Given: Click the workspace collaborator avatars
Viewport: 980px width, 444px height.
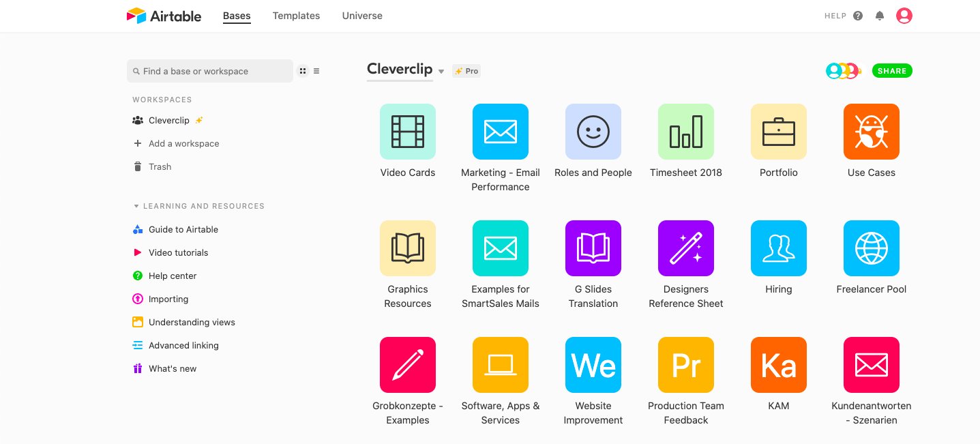Looking at the screenshot, I should point(843,71).
